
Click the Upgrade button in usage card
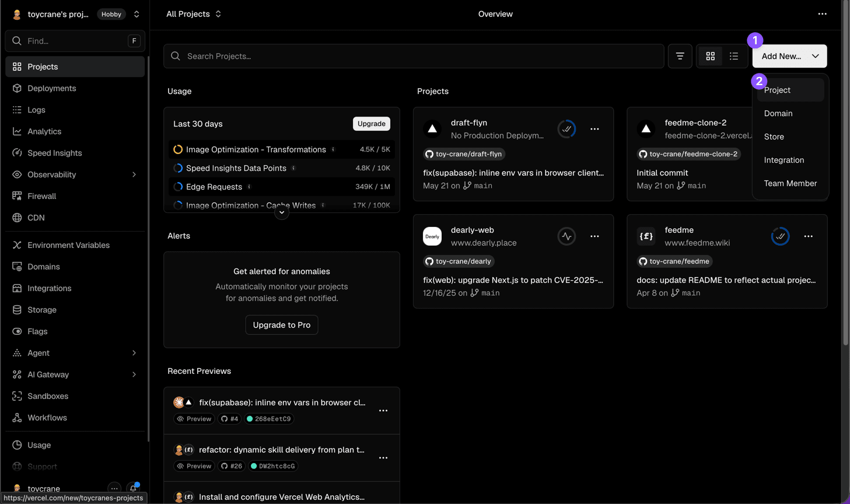372,124
